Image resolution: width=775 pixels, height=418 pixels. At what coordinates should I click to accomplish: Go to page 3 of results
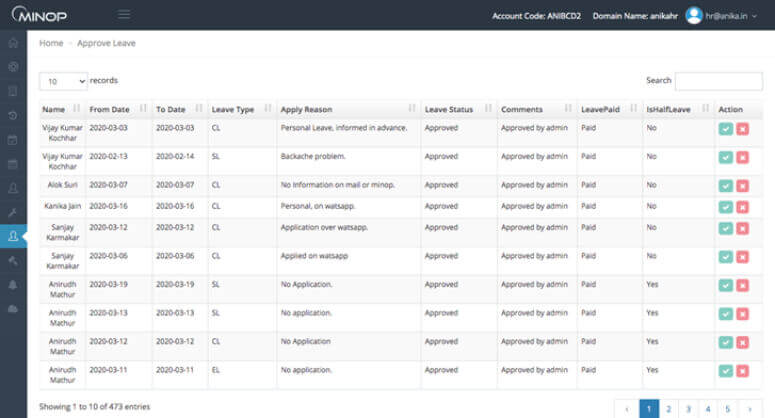coord(688,408)
